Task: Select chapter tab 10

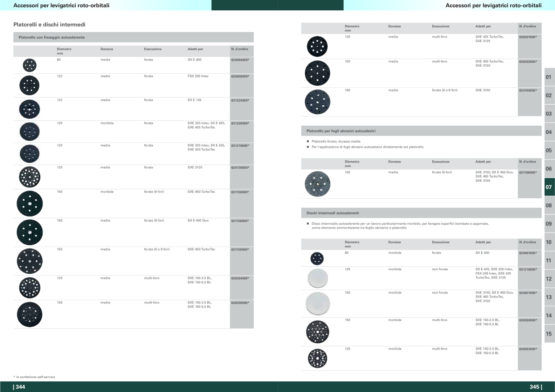Action: (549, 242)
